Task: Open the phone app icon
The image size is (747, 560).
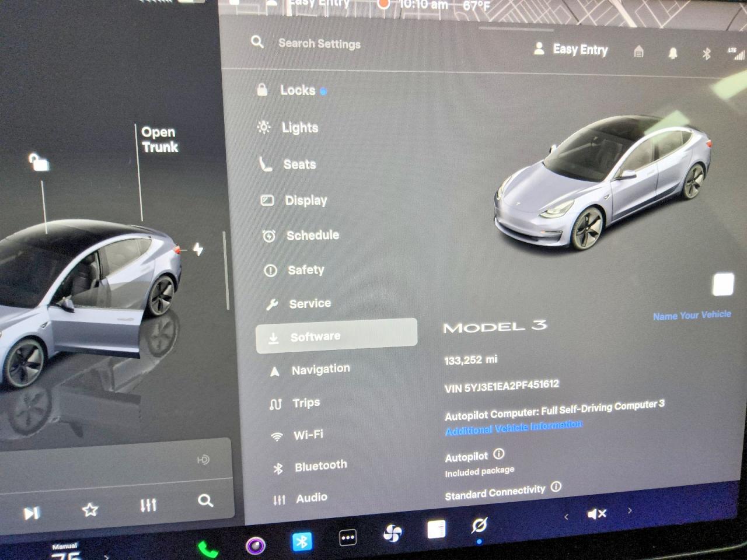Action: [x=208, y=549]
